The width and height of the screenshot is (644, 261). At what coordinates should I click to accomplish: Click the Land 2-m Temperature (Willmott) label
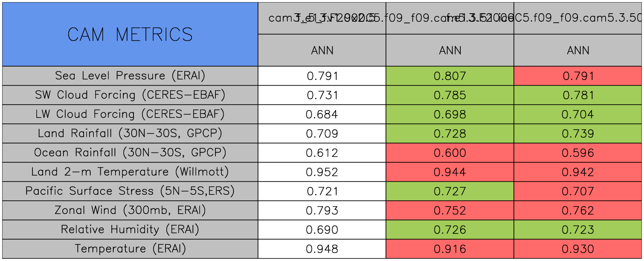(x=130, y=172)
